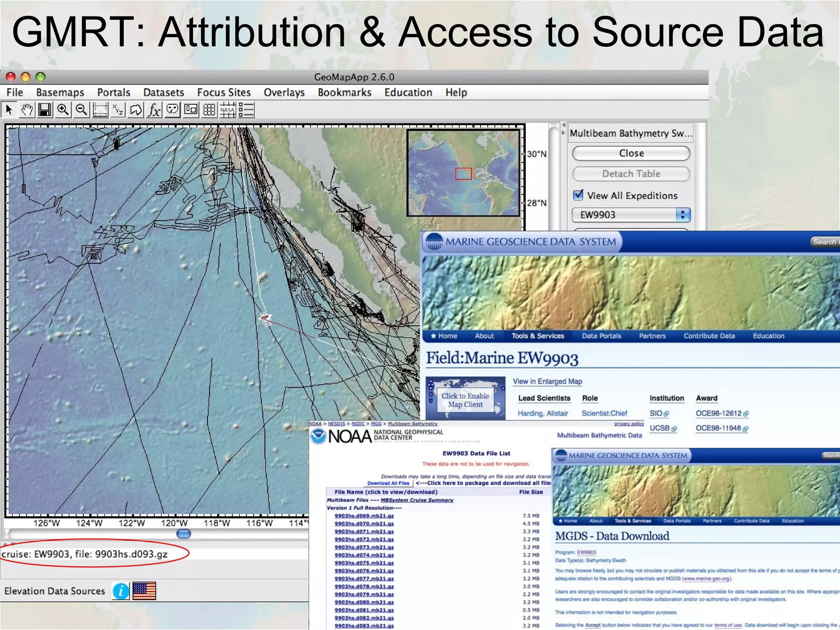The height and width of the screenshot is (630, 840).
Task: Open the layer manager list icon
Action: [x=246, y=110]
